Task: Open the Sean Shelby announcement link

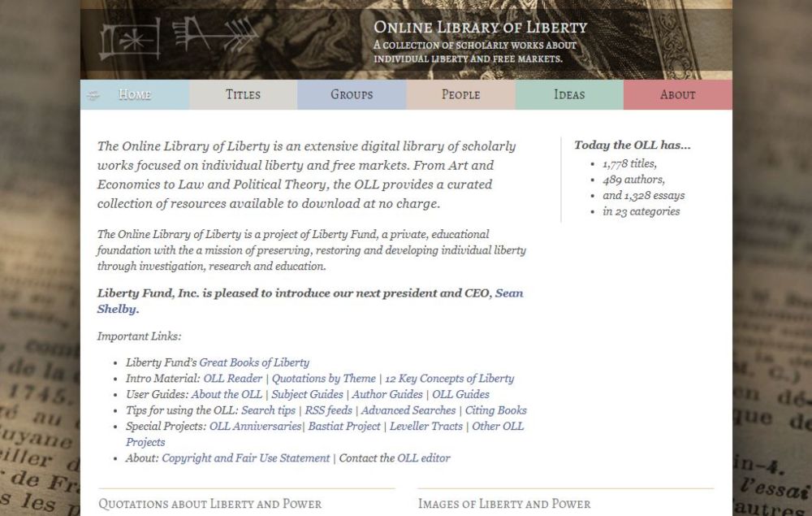Action: click(x=512, y=293)
